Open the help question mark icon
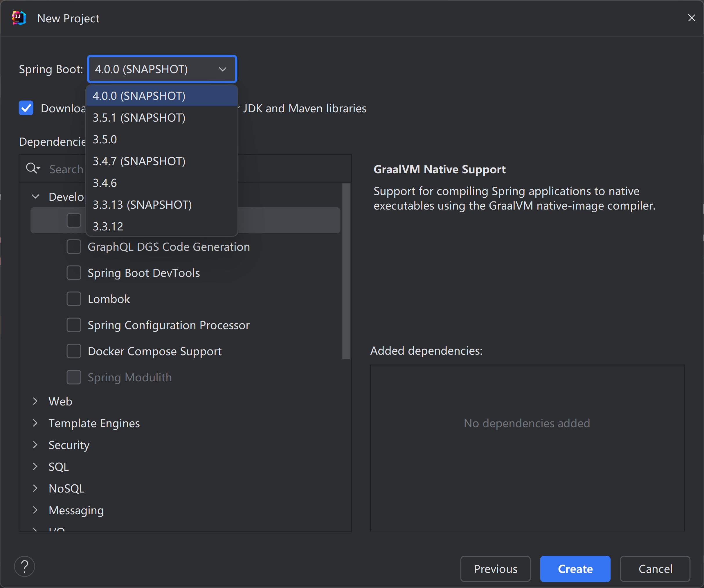The width and height of the screenshot is (704, 588). 24,566
